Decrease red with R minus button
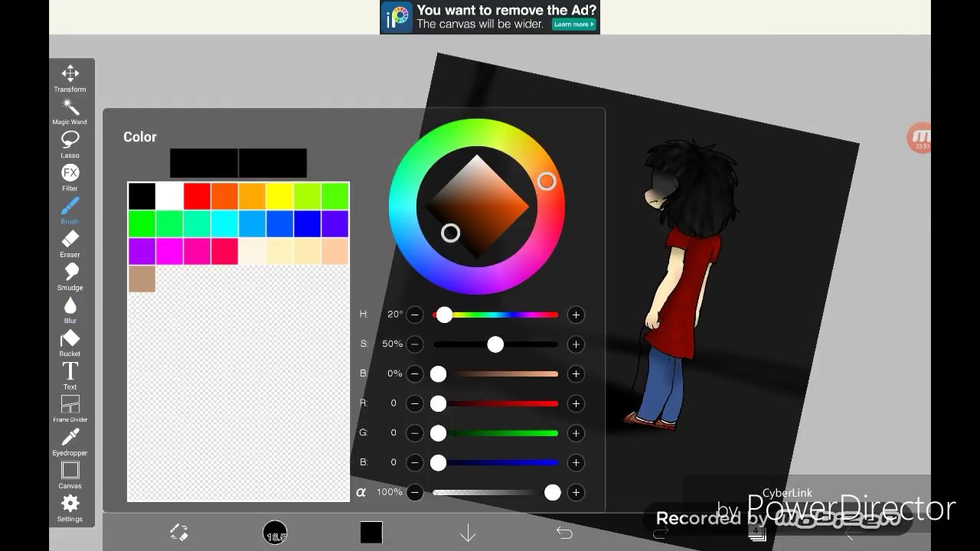 415,403
